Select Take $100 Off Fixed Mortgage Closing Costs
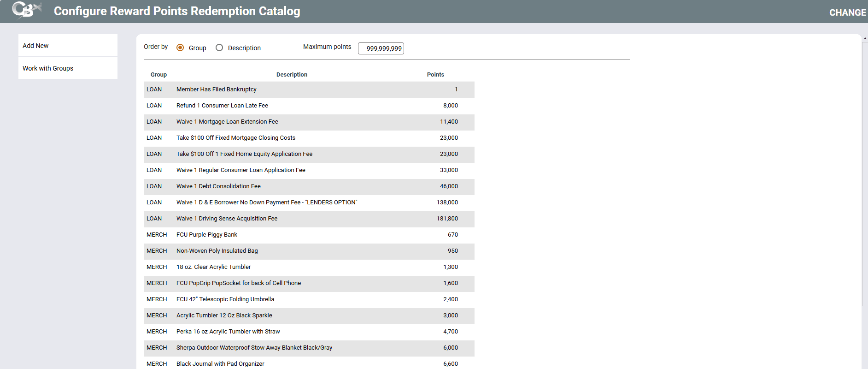The width and height of the screenshot is (868, 369). tap(235, 138)
